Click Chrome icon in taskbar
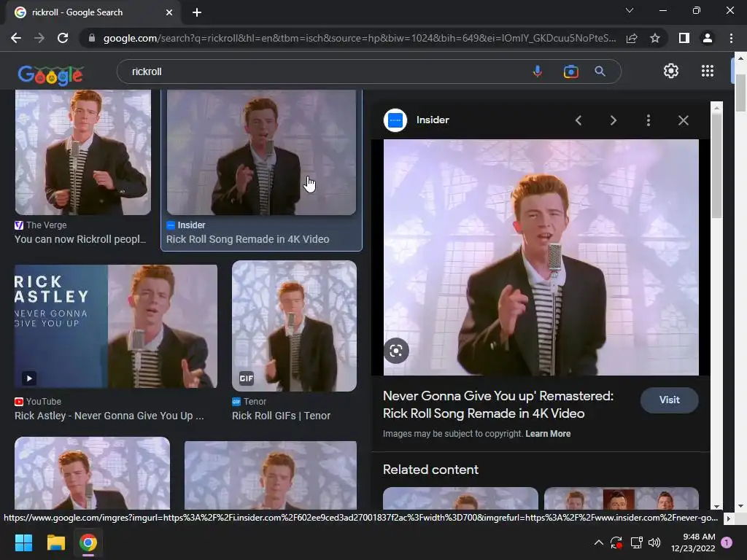Image resolution: width=747 pixels, height=560 pixels. pyautogui.click(x=88, y=542)
